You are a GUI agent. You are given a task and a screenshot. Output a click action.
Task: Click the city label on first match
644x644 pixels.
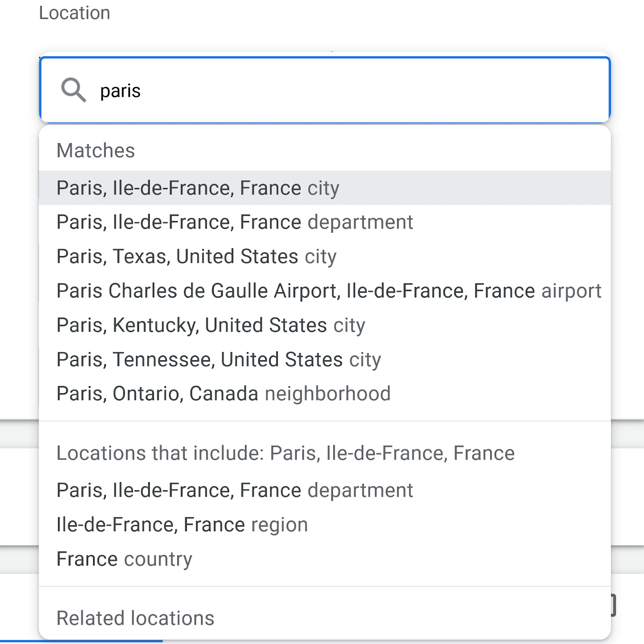pos(323,188)
